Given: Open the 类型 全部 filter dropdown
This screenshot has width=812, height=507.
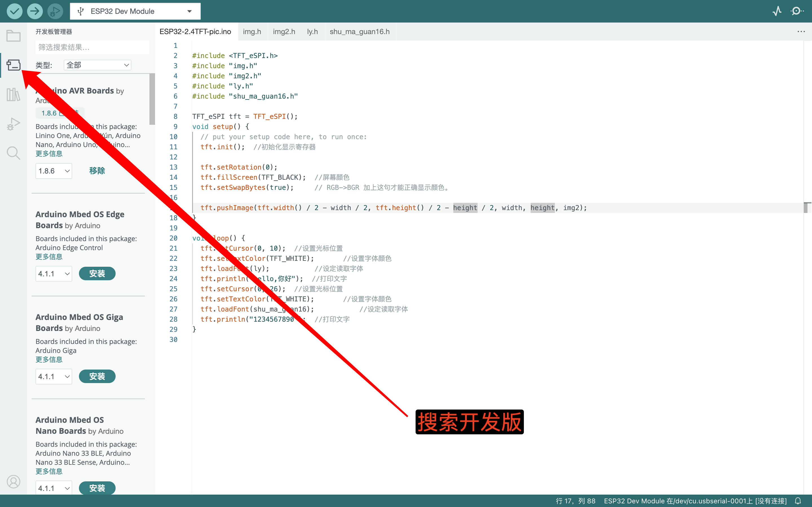Looking at the screenshot, I should [97, 65].
